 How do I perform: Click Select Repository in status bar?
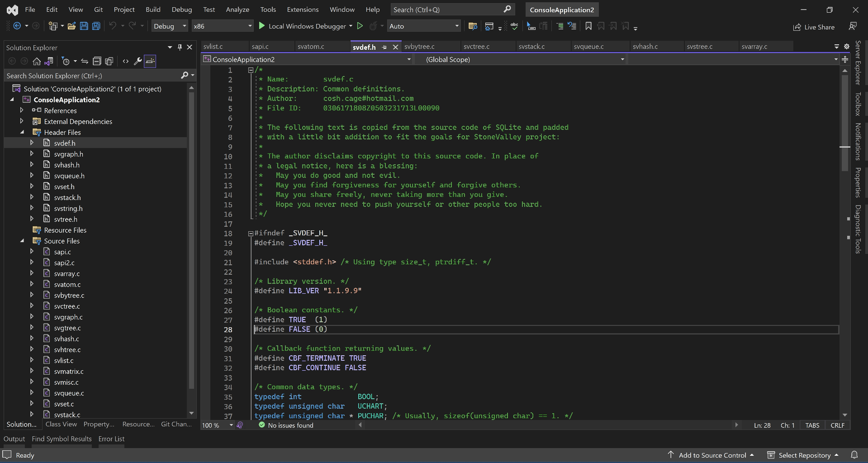[x=803, y=455]
